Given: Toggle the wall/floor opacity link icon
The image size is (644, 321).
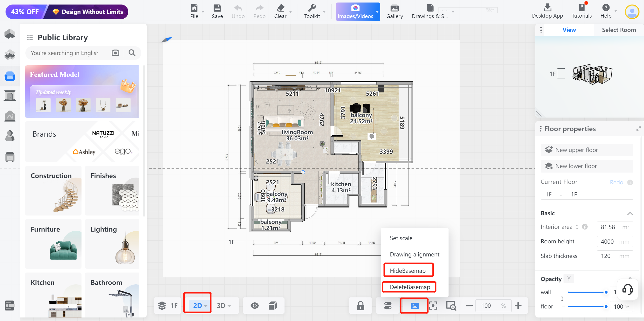Looking at the screenshot, I should 562,299.
